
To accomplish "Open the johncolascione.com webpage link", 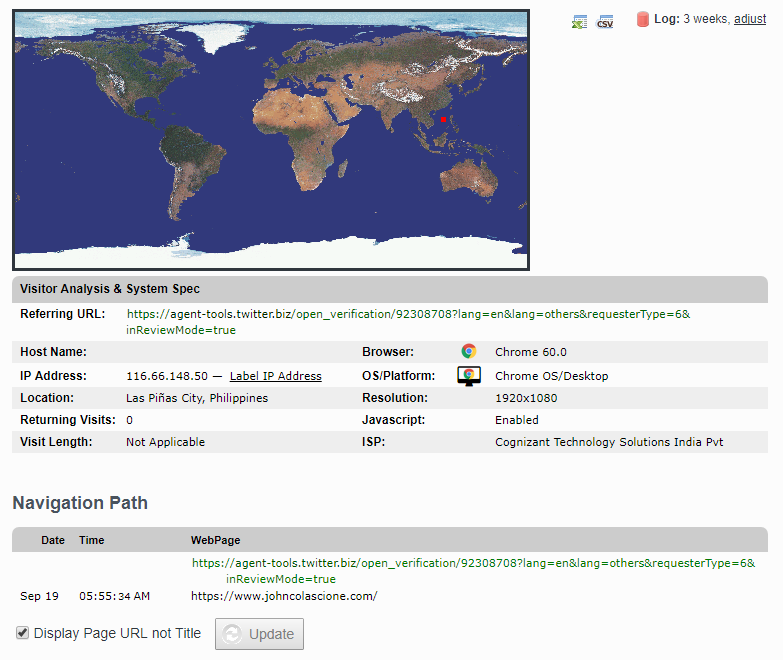I will click(x=284, y=596).
